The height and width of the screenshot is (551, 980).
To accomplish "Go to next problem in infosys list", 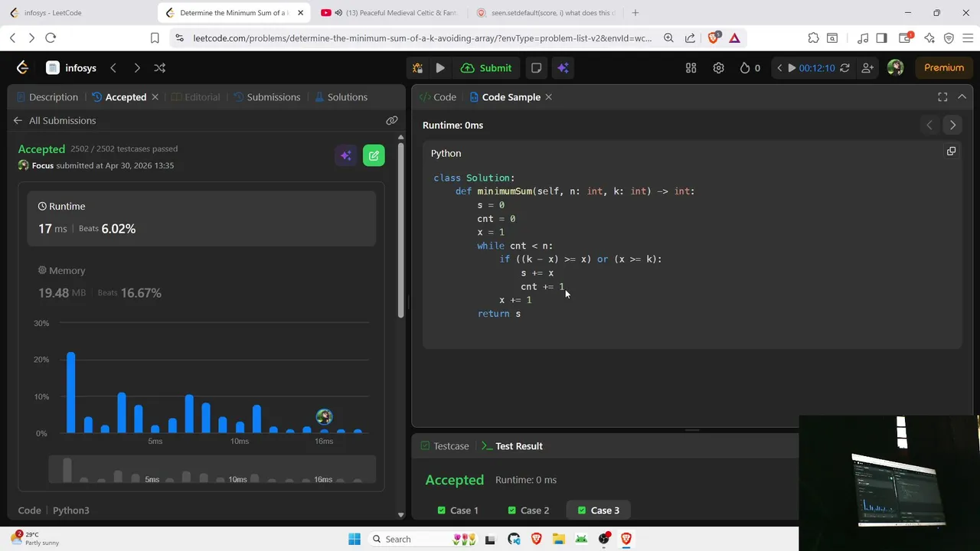I will click(136, 67).
